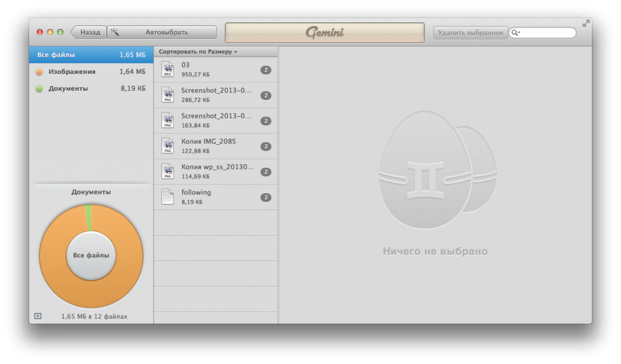Click duplicate count badge for Копия IMG_2085
The width and height of the screenshot is (621, 364).
click(266, 147)
